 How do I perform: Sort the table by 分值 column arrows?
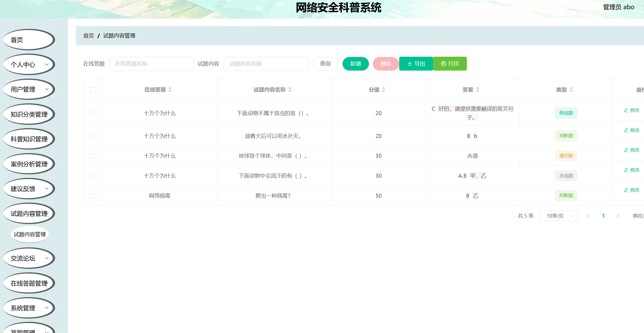click(384, 90)
